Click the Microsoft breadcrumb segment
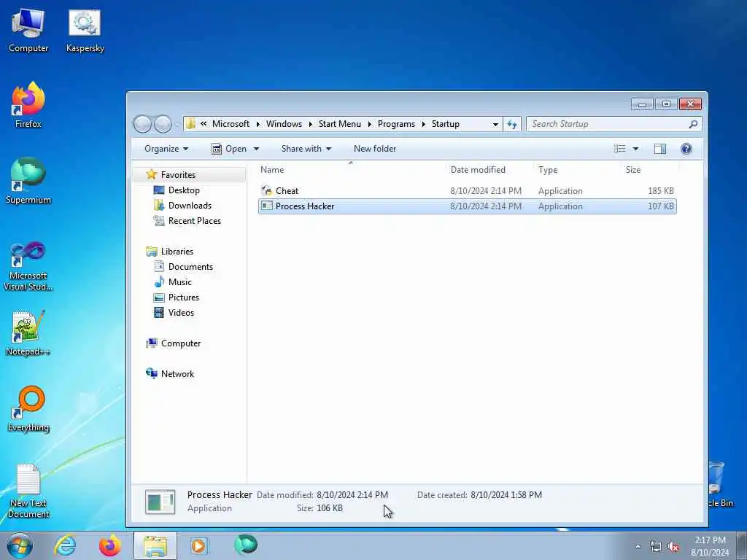Screen dimensions: 747x560 coord(231,124)
